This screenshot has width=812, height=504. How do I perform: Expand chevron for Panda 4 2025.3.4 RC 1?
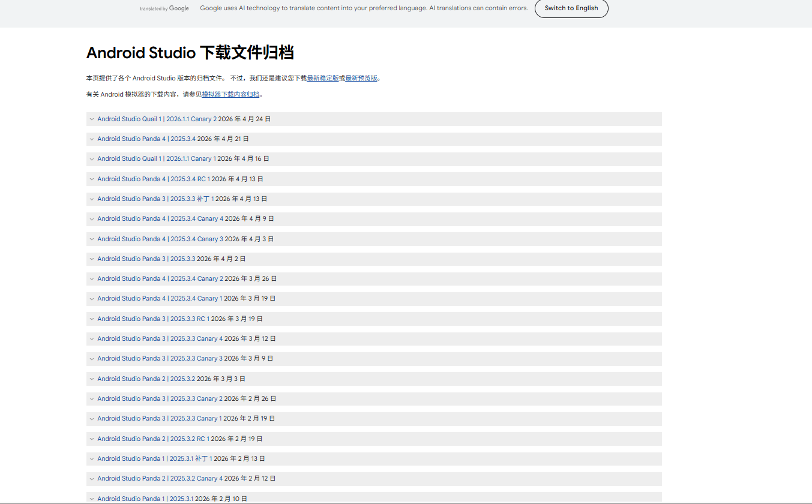92,179
